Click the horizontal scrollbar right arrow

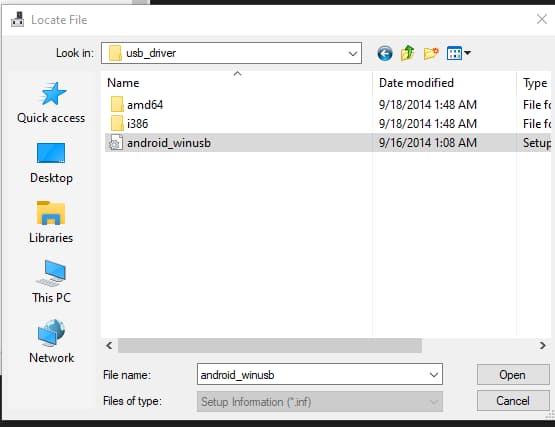[x=542, y=345]
